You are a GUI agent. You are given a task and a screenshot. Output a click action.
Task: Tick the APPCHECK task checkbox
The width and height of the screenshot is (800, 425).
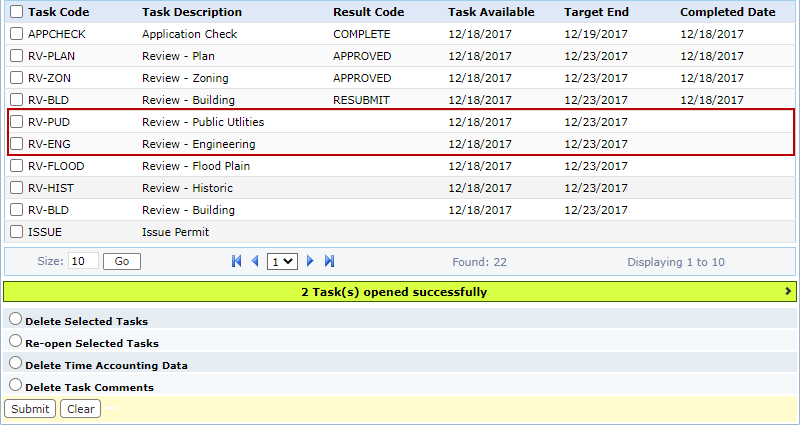(16, 34)
